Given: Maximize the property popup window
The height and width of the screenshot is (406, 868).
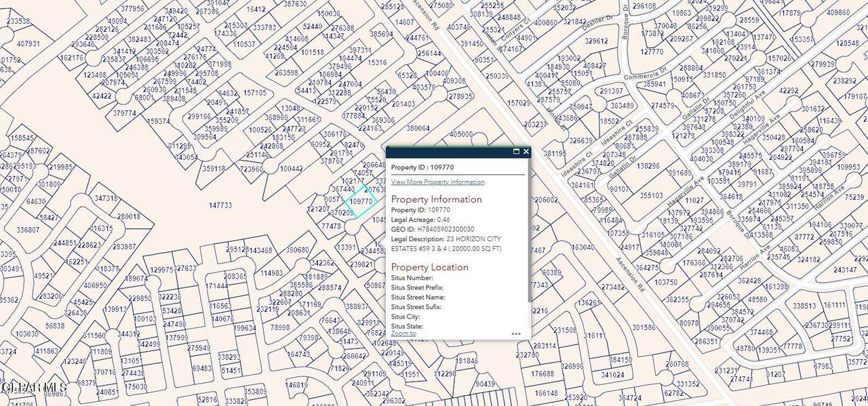Looking at the screenshot, I should pos(516,152).
